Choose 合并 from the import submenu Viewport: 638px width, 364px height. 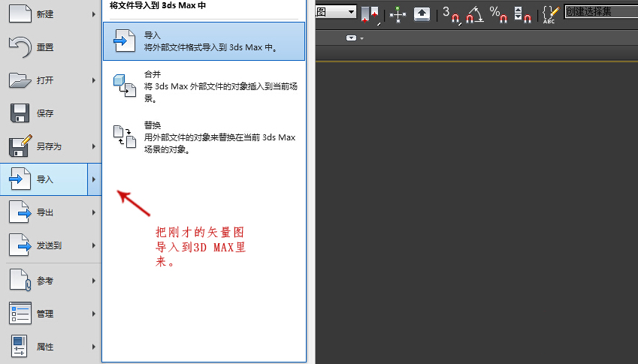[x=204, y=86]
